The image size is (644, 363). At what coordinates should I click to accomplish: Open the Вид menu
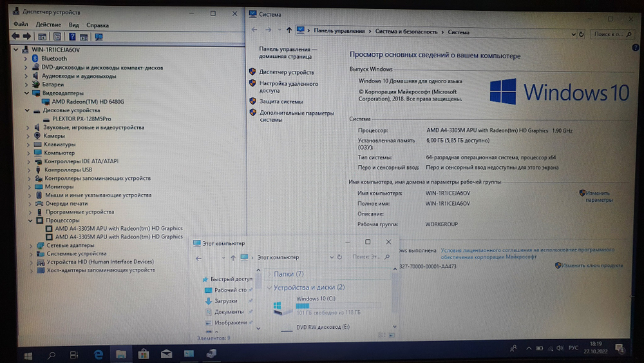pyautogui.click(x=73, y=25)
